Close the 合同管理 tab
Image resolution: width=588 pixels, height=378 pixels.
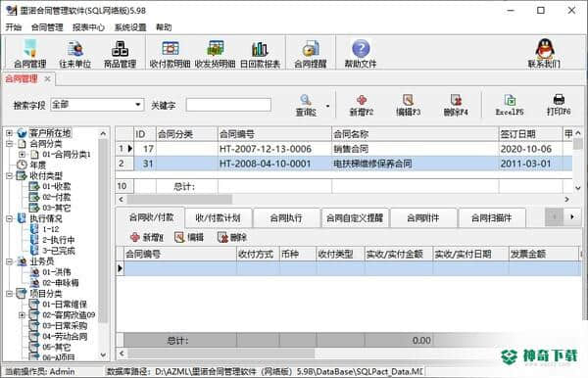click(47, 79)
